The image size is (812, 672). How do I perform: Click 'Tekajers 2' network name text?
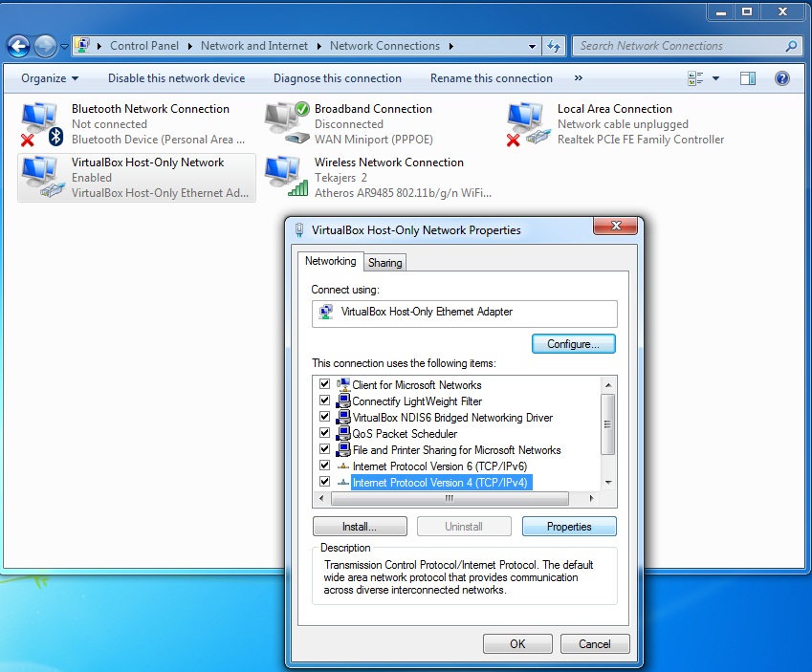point(340,178)
